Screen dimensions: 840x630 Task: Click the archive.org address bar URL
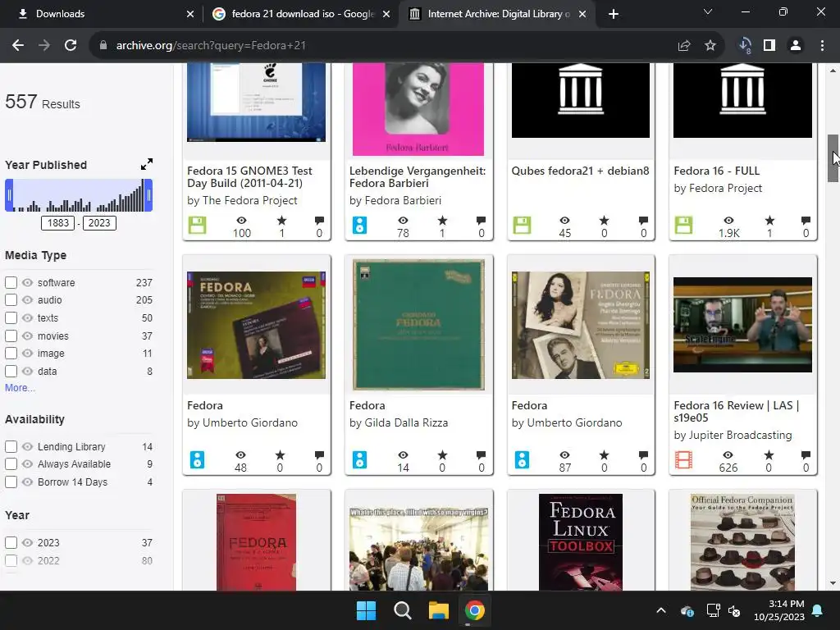pos(211,46)
